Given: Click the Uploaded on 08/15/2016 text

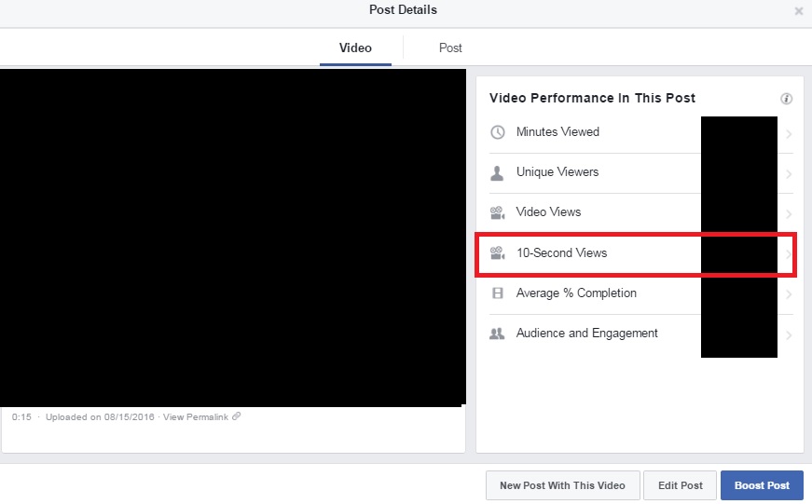Looking at the screenshot, I should pyautogui.click(x=100, y=417).
